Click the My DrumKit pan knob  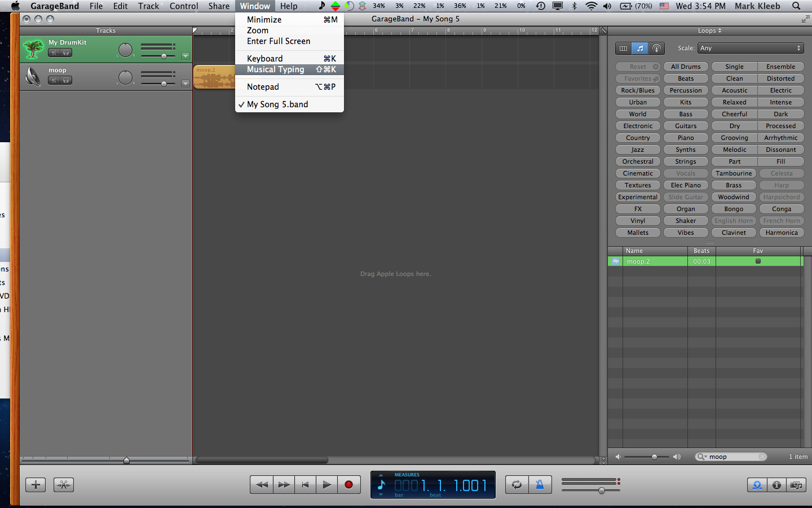[x=125, y=50]
